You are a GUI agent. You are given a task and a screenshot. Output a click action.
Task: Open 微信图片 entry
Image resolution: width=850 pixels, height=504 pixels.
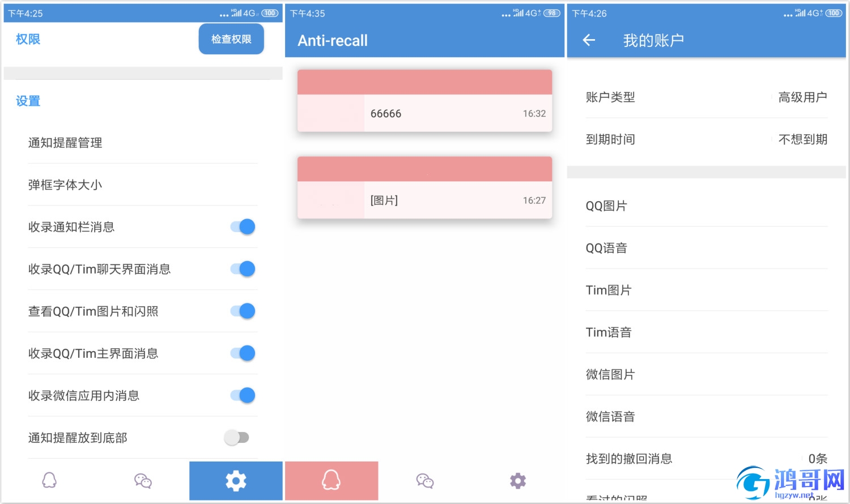click(707, 374)
